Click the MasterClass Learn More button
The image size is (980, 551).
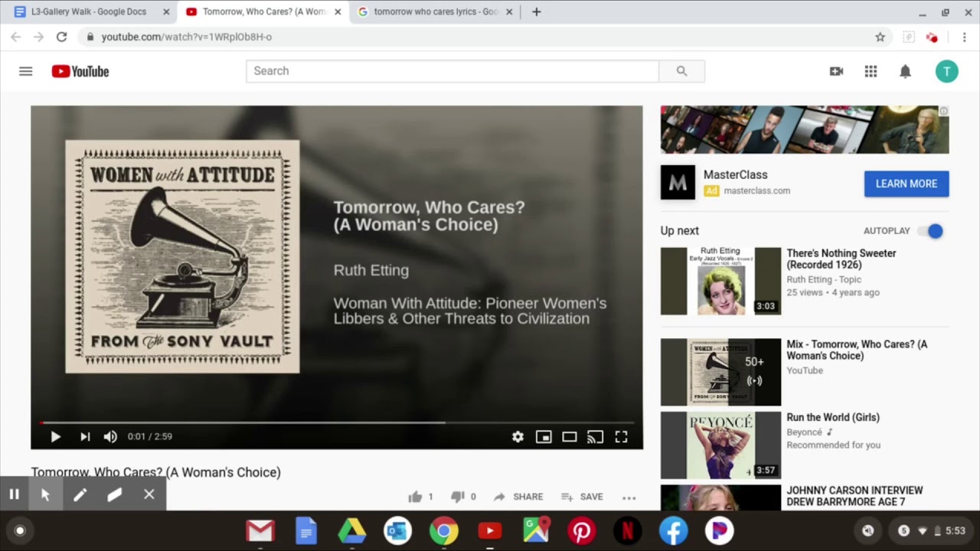(906, 184)
